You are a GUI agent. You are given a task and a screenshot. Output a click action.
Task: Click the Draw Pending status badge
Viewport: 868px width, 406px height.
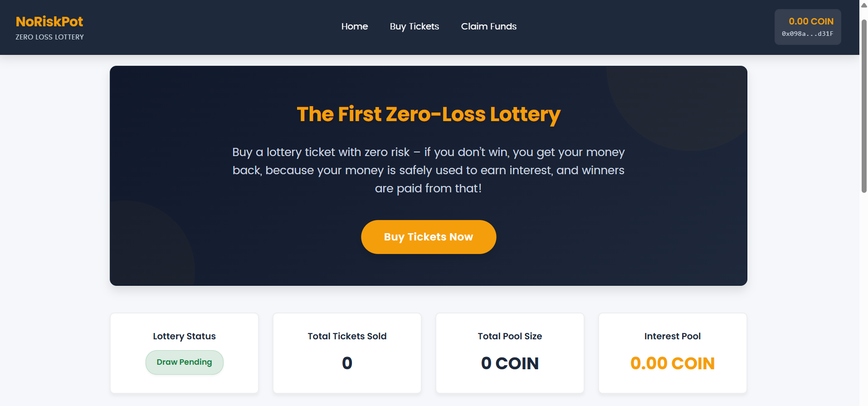tap(184, 362)
